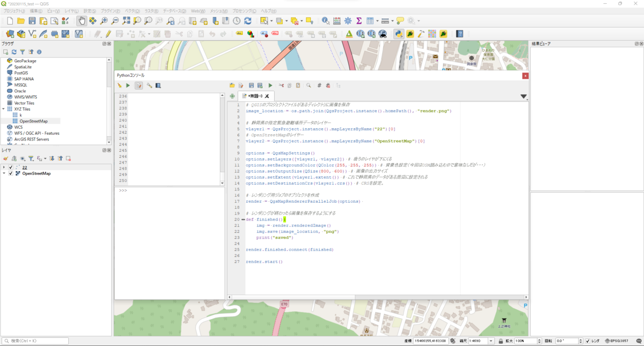Screen dimensions: 644x346
Task: Click the Python console >>> input line
Action: (x=169, y=191)
